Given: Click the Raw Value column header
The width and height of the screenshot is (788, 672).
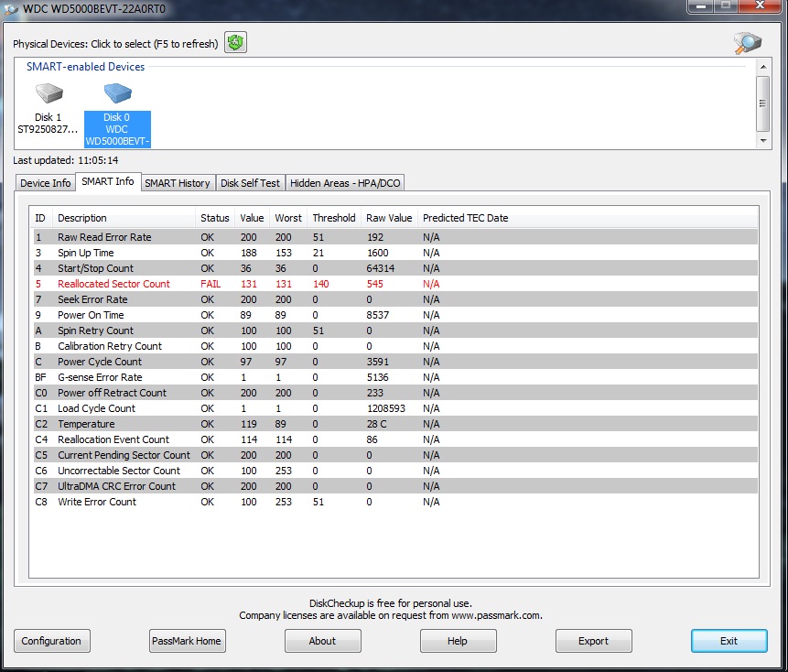Looking at the screenshot, I should pyautogui.click(x=389, y=218).
